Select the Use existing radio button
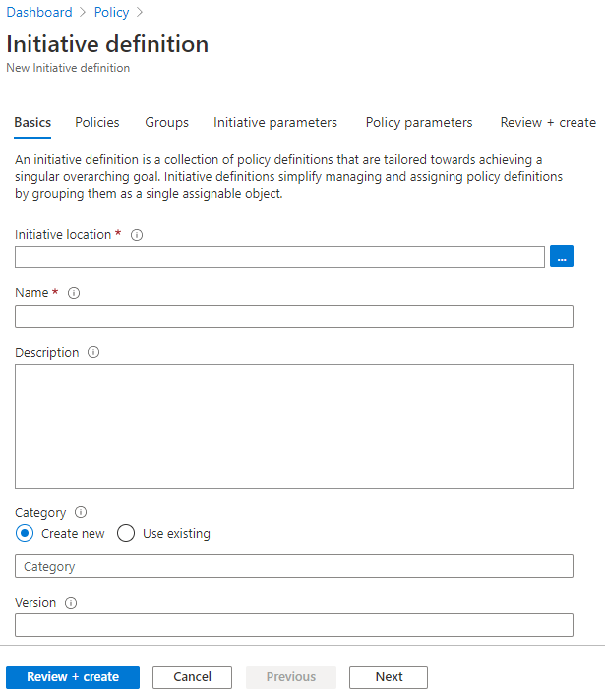The image size is (605, 700). click(126, 534)
